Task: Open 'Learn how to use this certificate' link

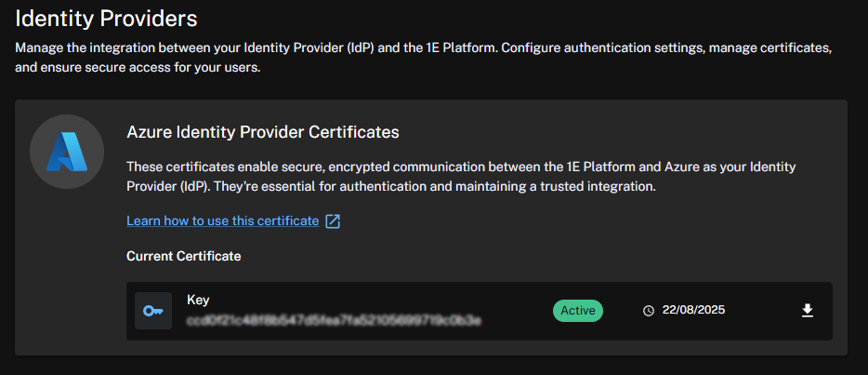Action: click(x=222, y=221)
